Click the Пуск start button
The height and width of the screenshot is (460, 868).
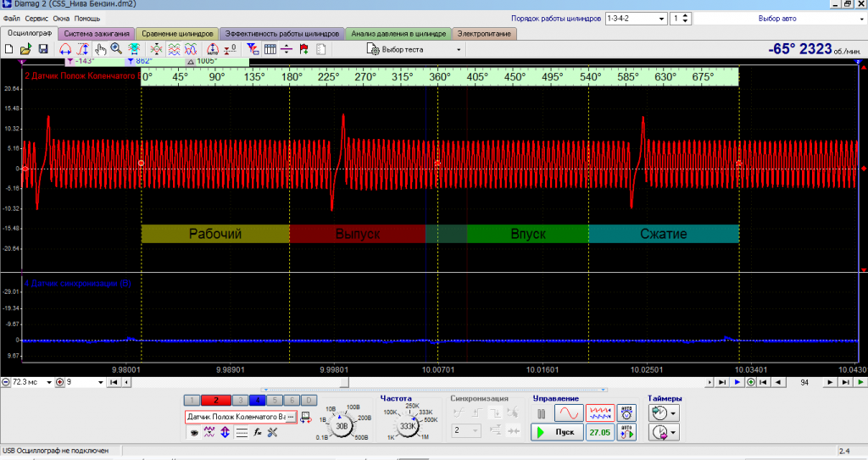tap(557, 432)
